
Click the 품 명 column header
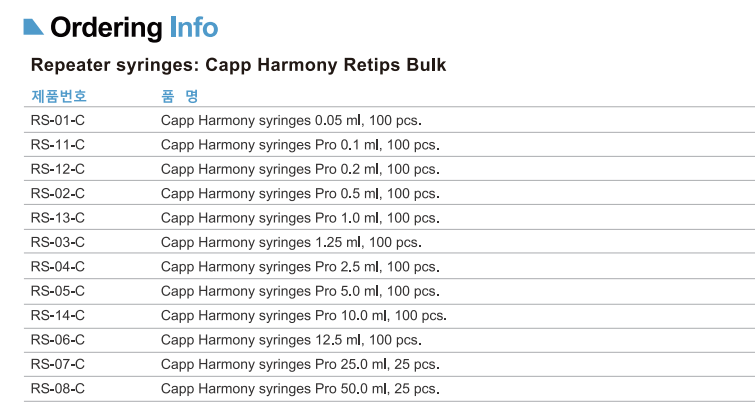pos(179,96)
